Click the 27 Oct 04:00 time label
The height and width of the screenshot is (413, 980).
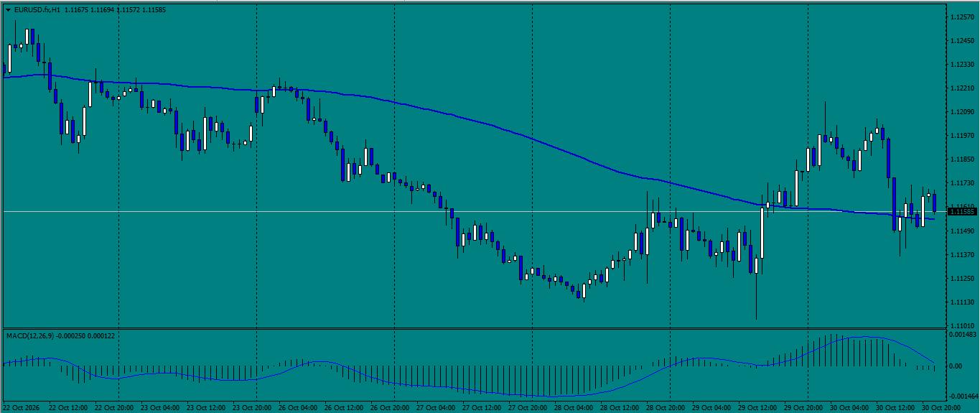tap(436, 407)
